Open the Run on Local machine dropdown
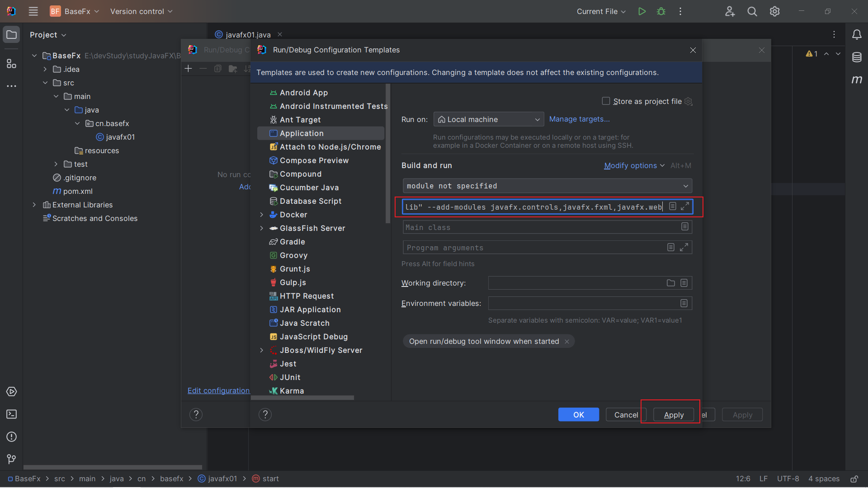Image resolution: width=868 pixels, height=488 pixels. click(x=489, y=119)
